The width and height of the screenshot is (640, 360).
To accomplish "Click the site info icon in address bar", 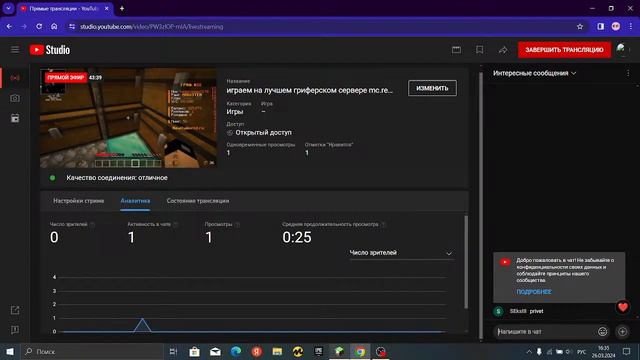I will 72,27.
